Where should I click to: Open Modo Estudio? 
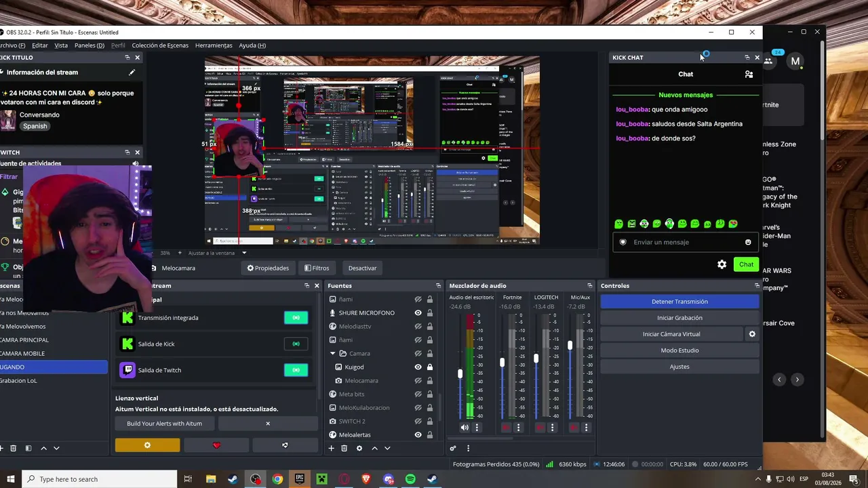coord(679,350)
